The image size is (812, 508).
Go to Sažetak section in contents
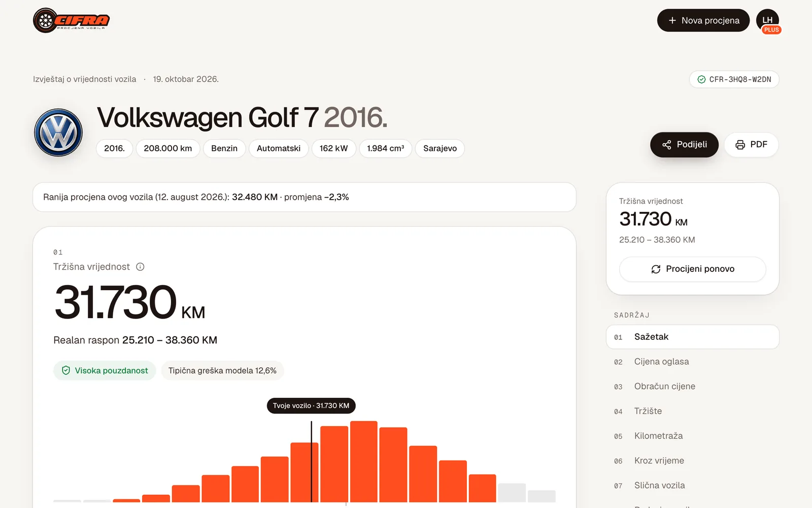pos(692,337)
